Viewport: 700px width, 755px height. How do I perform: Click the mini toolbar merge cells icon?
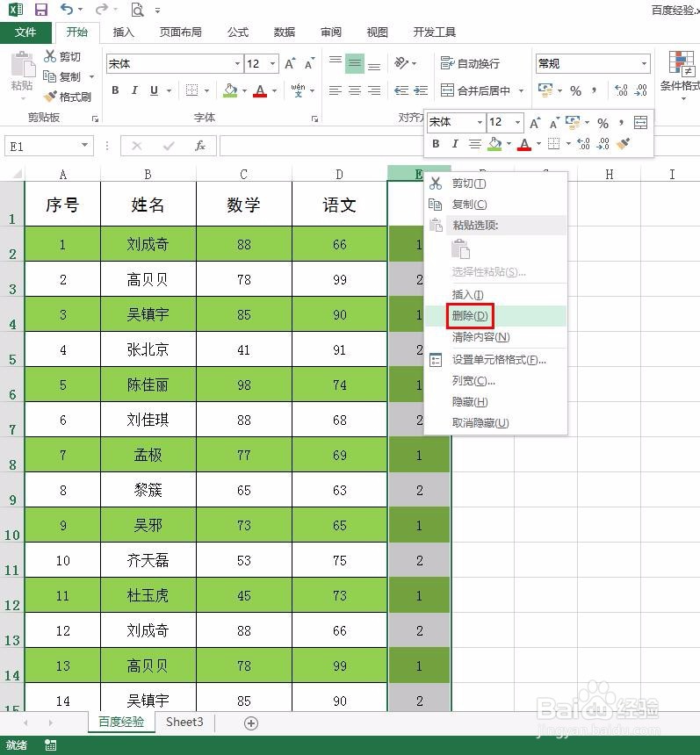coord(640,122)
